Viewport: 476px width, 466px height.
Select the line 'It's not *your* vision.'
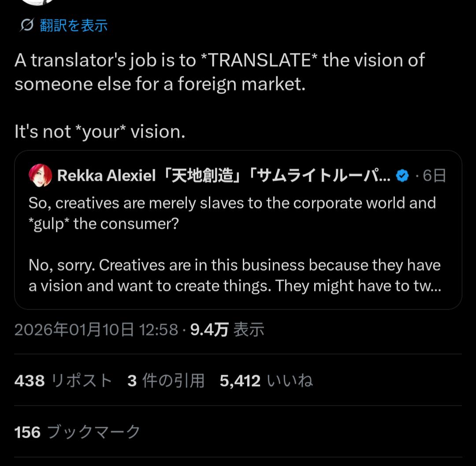click(100, 131)
